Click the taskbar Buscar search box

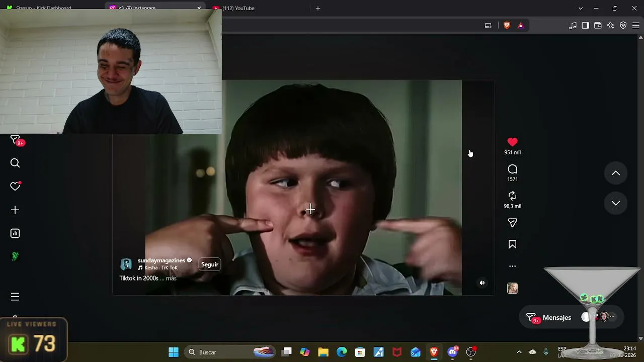(x=230, y=352)
